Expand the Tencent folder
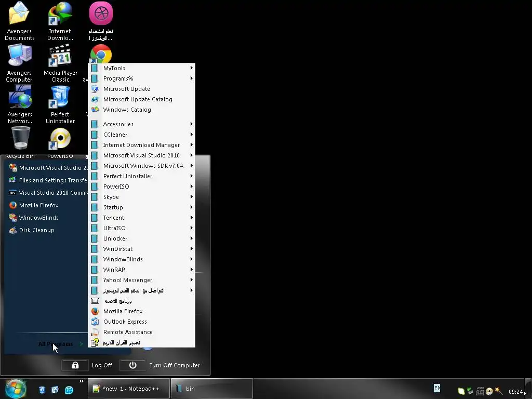Image resolution: width=532 pixels, height=399 pixels. 141,218
